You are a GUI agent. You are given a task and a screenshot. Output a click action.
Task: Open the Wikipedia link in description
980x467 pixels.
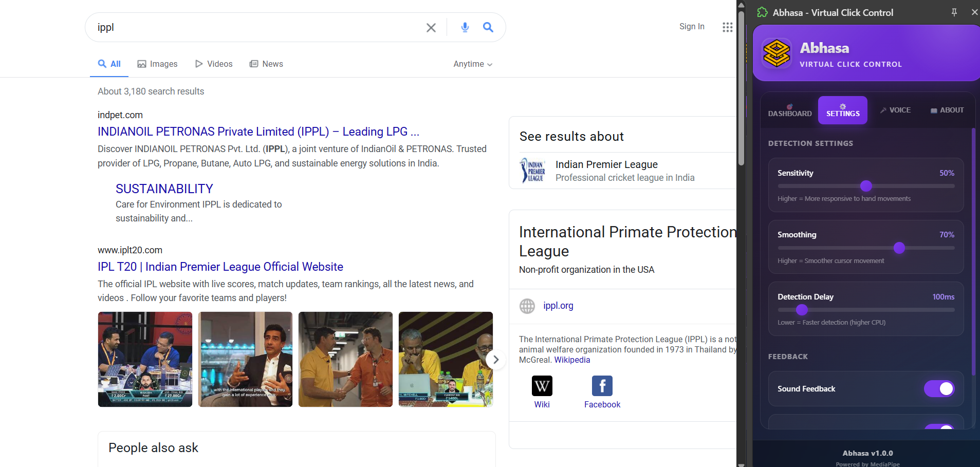coord(572,360)
